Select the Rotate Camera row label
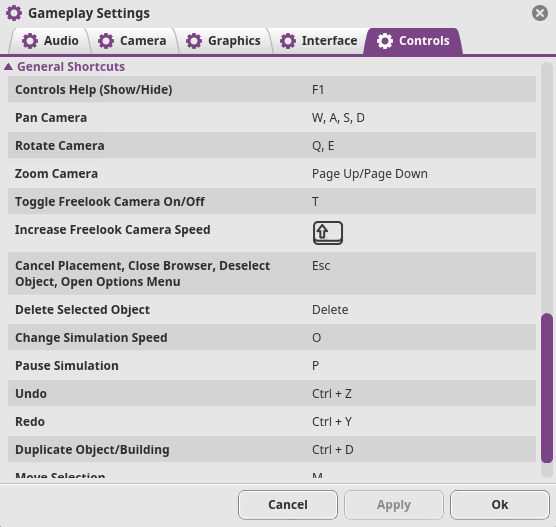 [x=60, y=146]
